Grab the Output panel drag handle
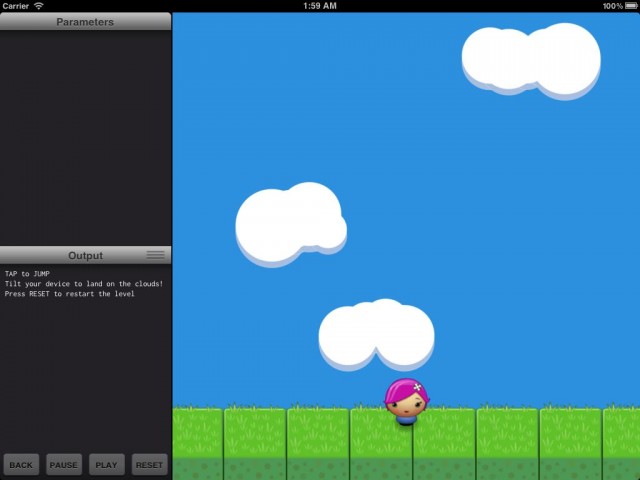The image size is (640, 480). coord(155,255)
